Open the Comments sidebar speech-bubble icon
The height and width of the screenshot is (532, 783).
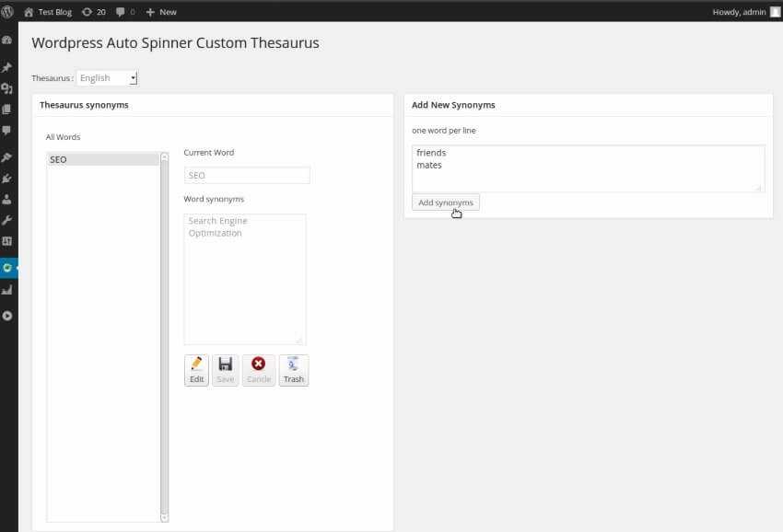point(7,131)
